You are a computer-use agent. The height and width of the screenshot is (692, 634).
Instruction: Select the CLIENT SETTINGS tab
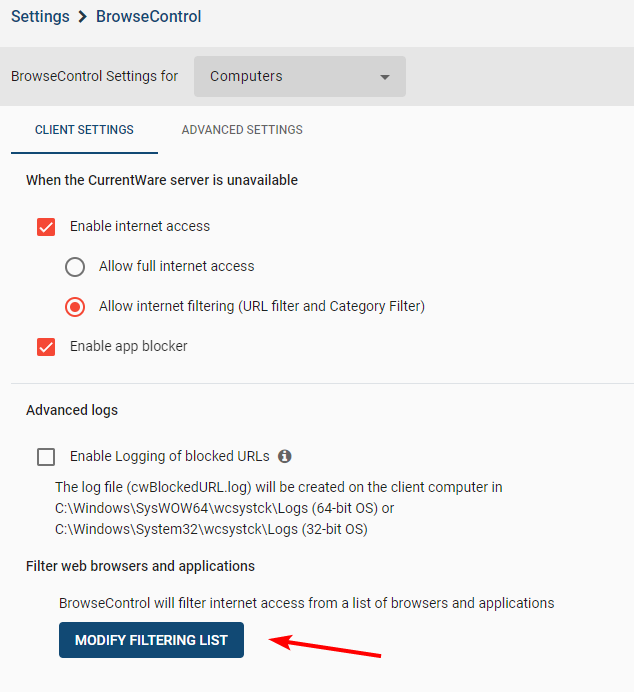pyautogui.click(x=84, y=130)
